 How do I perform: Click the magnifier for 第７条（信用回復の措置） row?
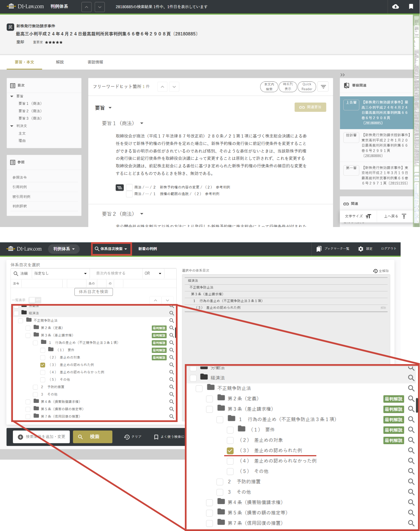pos(172,416)
